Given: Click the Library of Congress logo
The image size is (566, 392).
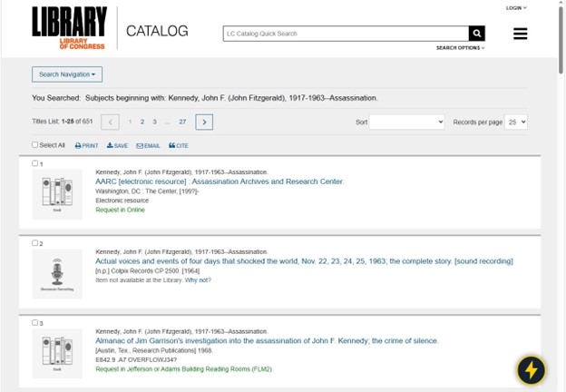Looking at the screenshot, I should [69, 27].
